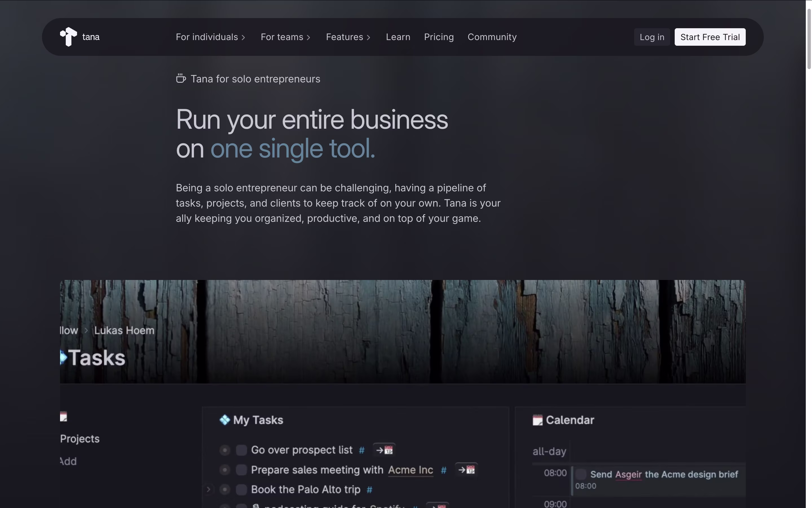Open the For individuals dropdown menu
The image size is (812, 508).
click(211, 37)
